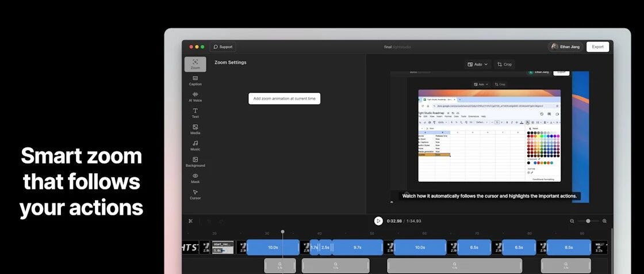644x274 pixels.
Task: Select the longest gray zoom segment
Action: click(x=455, y=266)
